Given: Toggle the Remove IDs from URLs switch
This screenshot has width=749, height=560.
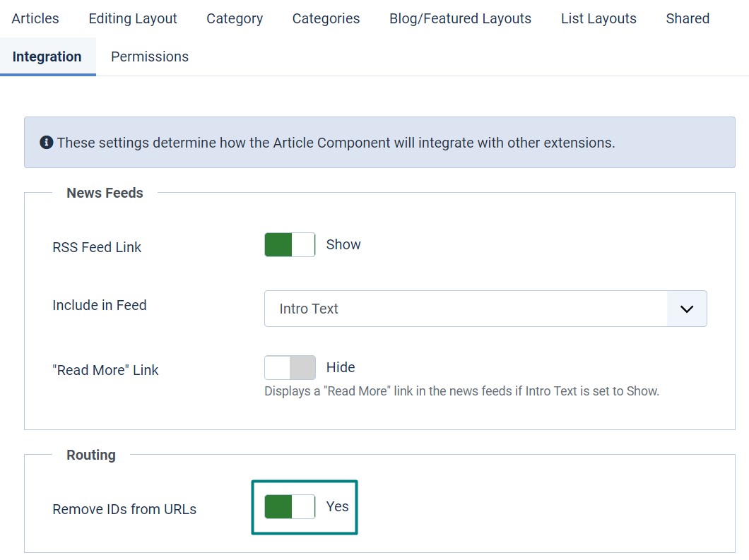Looking at the screenshot, I should click(290, 506).
